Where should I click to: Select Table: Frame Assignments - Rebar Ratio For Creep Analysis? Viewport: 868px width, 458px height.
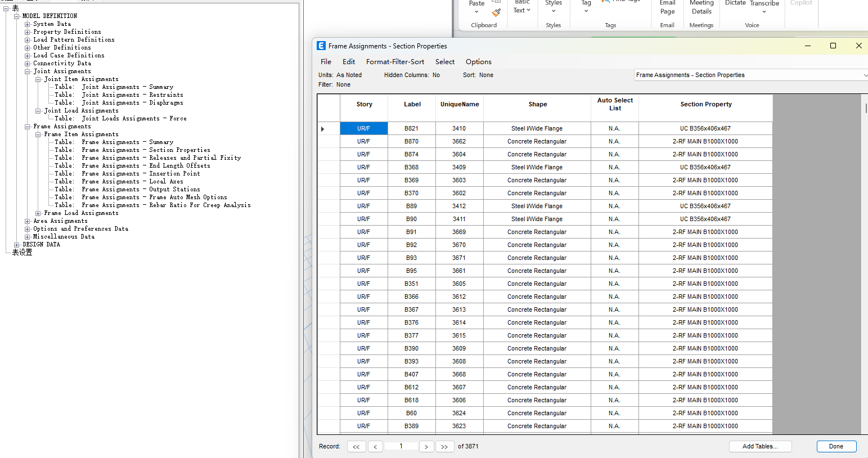pyautogui.click(x=152, y=205)
